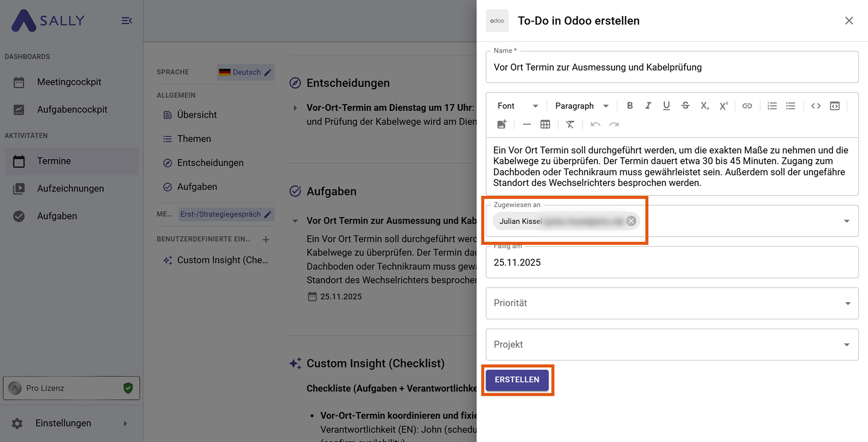Click the strikethrough formatting icon
This screenshot has width=868, height=442.
pyautogui.click(x=685, y=106)
